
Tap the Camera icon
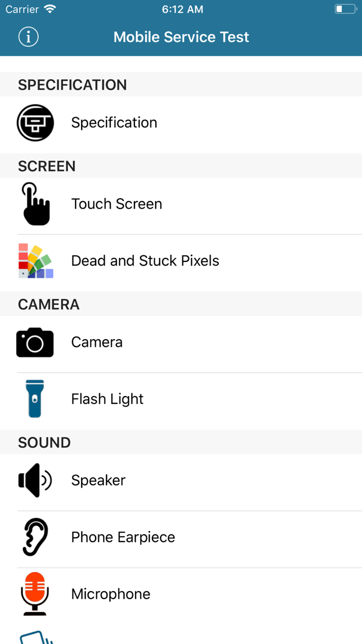pyautogui.click(x=35, y=342)
